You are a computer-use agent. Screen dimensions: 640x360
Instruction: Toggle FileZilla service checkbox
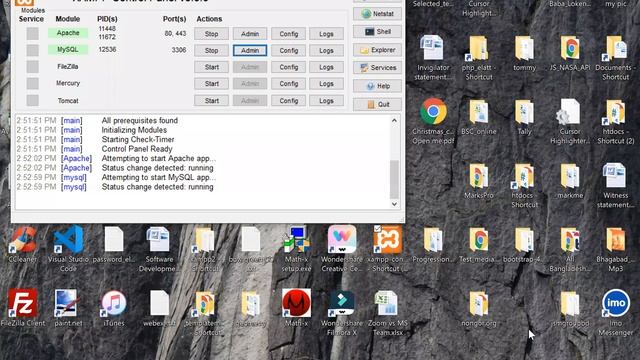[33, 67]
